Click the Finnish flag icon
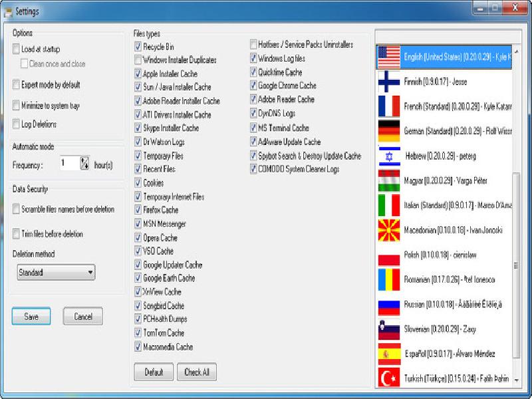This screenshot has width=532, height=399. point(389,82)
